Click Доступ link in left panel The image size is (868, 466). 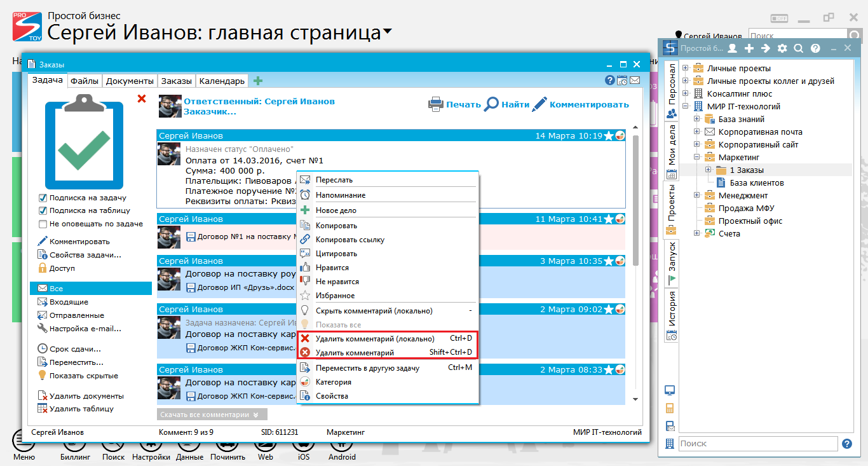pyautogui.click(x=62, y=268)
